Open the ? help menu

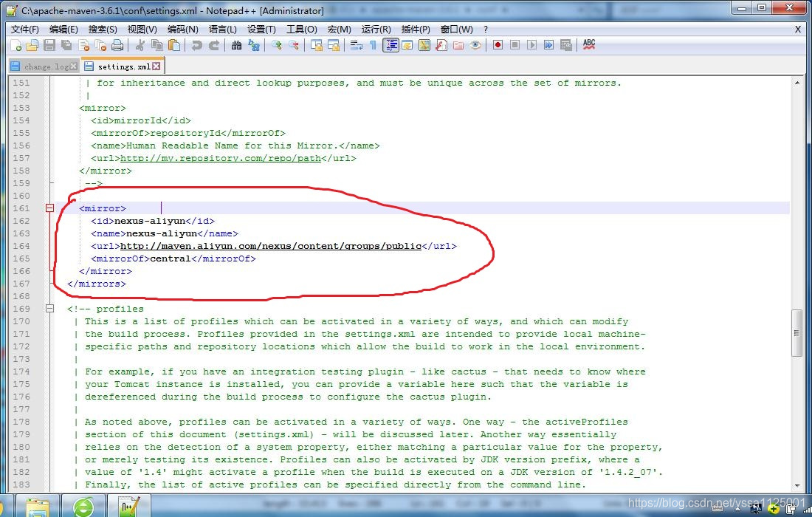(x=485, y=30)
